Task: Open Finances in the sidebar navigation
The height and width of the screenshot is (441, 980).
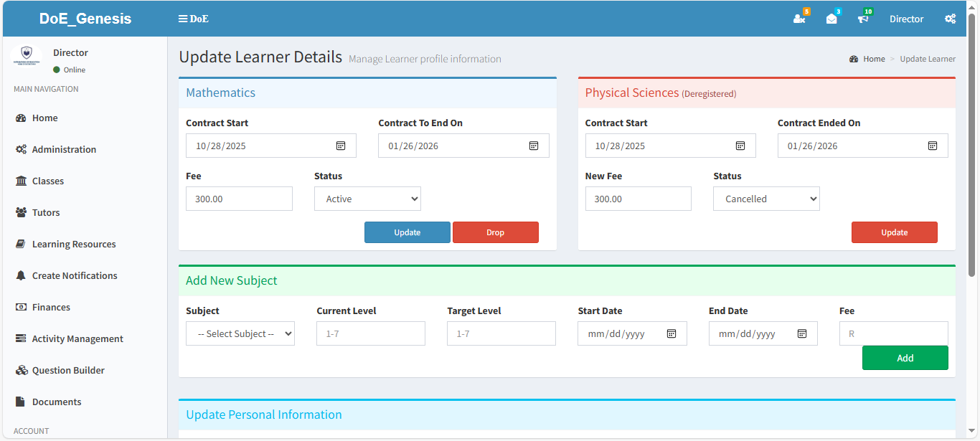Action: pyautogui.click(x=51, y=307)
